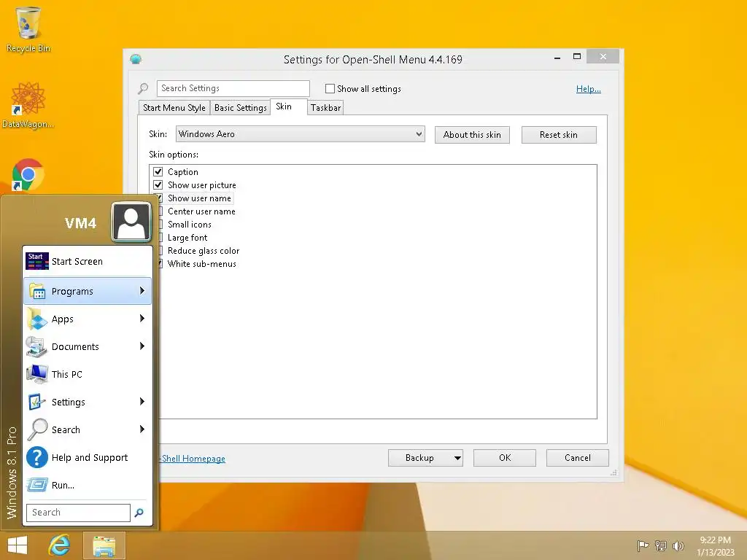
Task: Open the Recycle Bin desktop icon
Action: point(28,28)
